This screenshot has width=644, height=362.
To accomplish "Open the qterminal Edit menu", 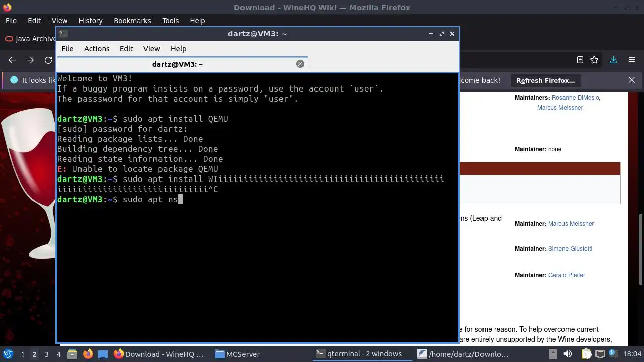I will 126,49.
